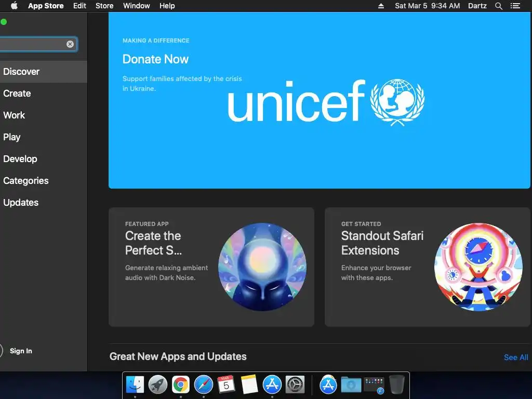This screenshot has height=399, width=532.
Task: Open Spotlight search in the menu bar
Action: pyautogui.click(x=498, y=6)
